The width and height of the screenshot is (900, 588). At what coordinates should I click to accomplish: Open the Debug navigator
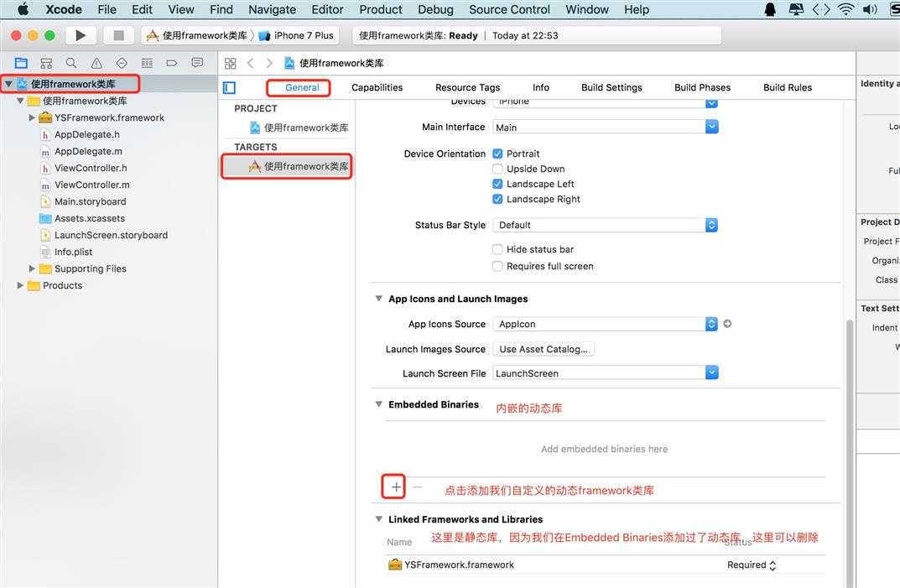[x=147, y=63]
